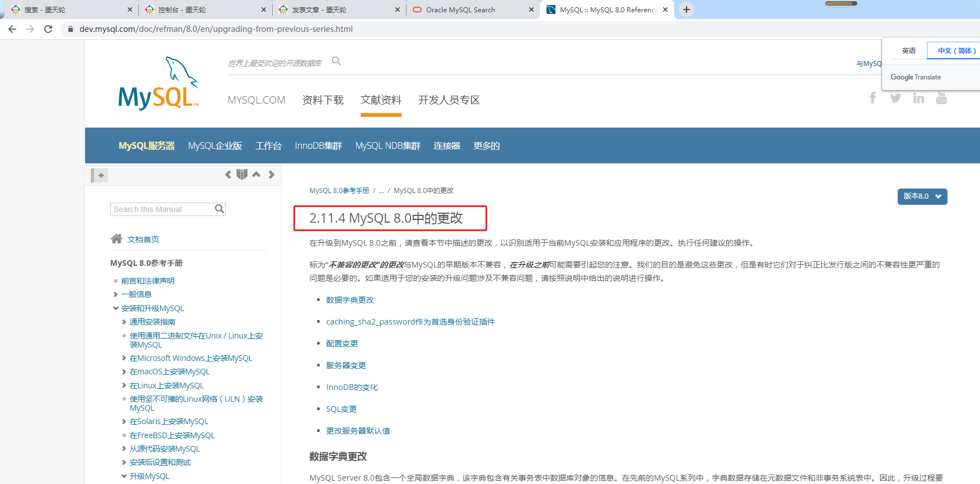
Task: Expand 在Solaris上安装MySQL node
Action: 124,421
